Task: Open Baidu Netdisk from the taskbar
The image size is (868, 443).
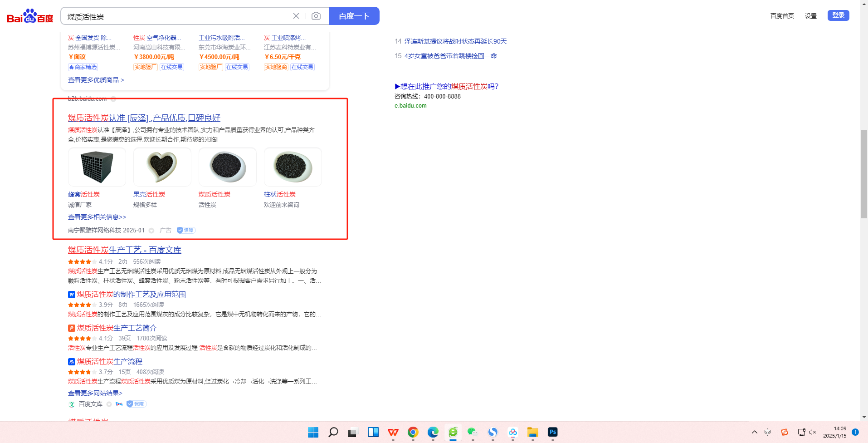Action: click(x=513, y=432)
